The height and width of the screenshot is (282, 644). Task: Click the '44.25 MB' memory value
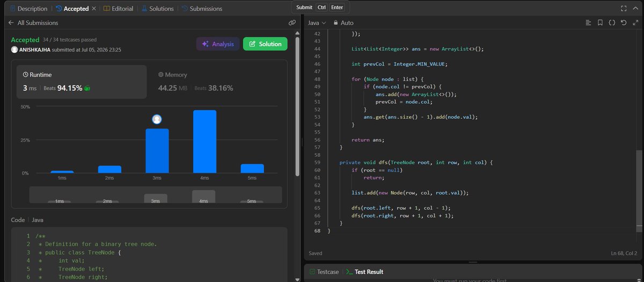173,88
